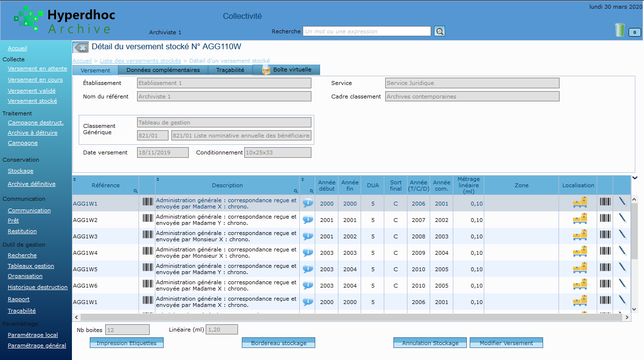Open the Versement stocké sidebar link
Screen dimensions: 644x360
coord(32,101)
